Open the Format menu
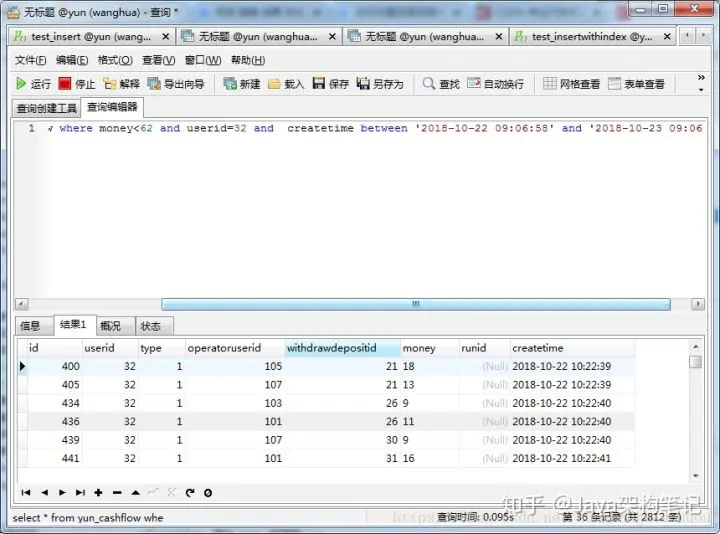This screenshot has width=720, height=534. point(115,60)
